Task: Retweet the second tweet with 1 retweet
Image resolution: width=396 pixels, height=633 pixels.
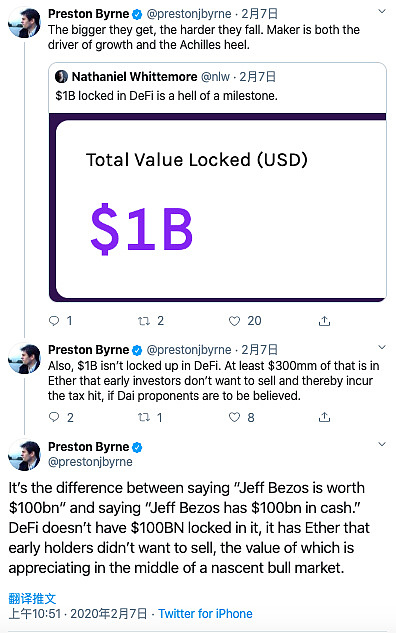Action: [144, 417]
